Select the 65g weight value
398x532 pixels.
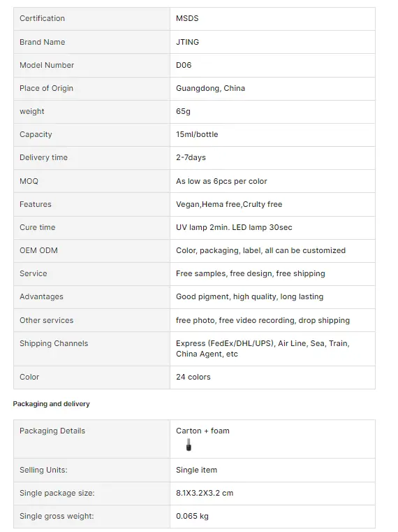(x=183, y=111)
